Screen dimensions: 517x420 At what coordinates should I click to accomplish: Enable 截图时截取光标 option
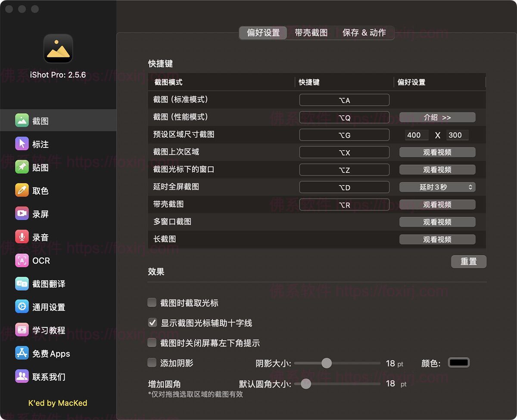152,303
